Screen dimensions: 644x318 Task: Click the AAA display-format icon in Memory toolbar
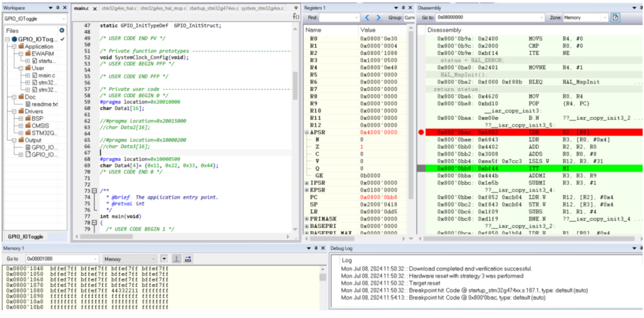(x=188, y=259)
